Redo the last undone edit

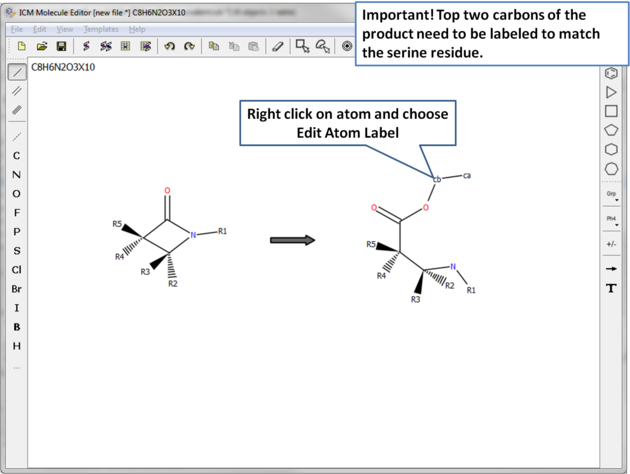point(189,46)
